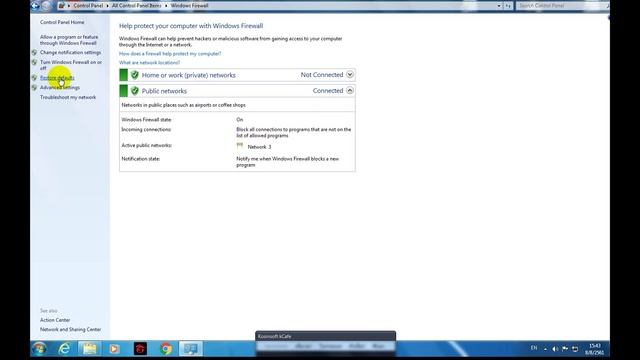Screen dimensions: 640x360
Task: Focus the Search Control Panel box
Action: [561, 6]
